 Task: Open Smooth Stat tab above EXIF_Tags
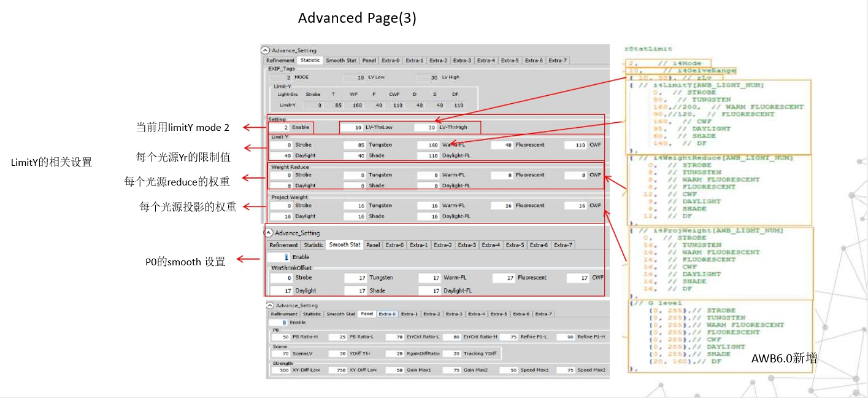pyautogui.click(x=341, y=61)
